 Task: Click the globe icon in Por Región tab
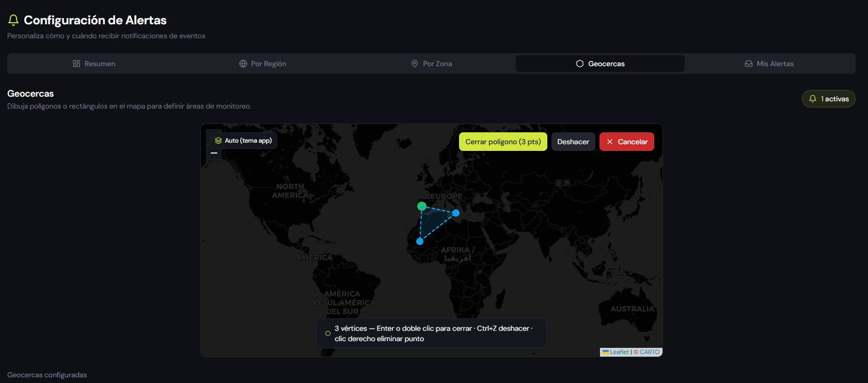(243, 64)
